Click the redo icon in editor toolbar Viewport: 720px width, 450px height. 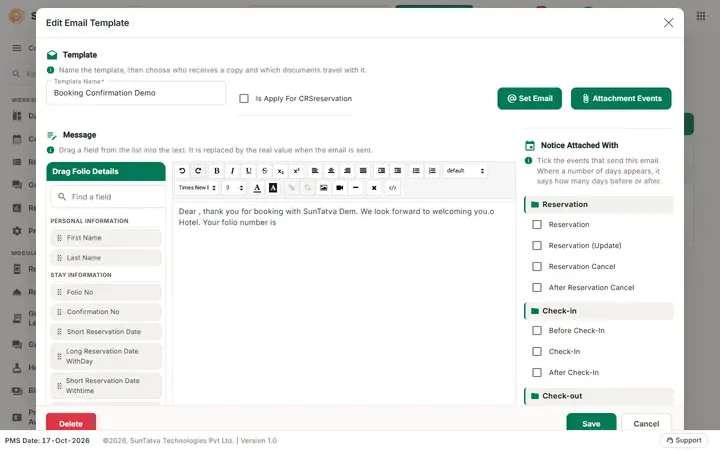pyautogui.click(x=198, y=171)
